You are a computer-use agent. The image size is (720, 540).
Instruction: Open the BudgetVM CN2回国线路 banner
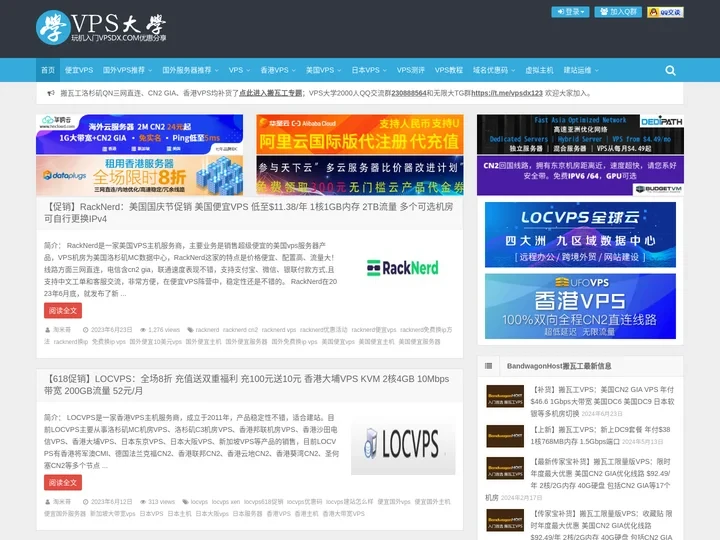pyautogui.click(x=580, y=175)
